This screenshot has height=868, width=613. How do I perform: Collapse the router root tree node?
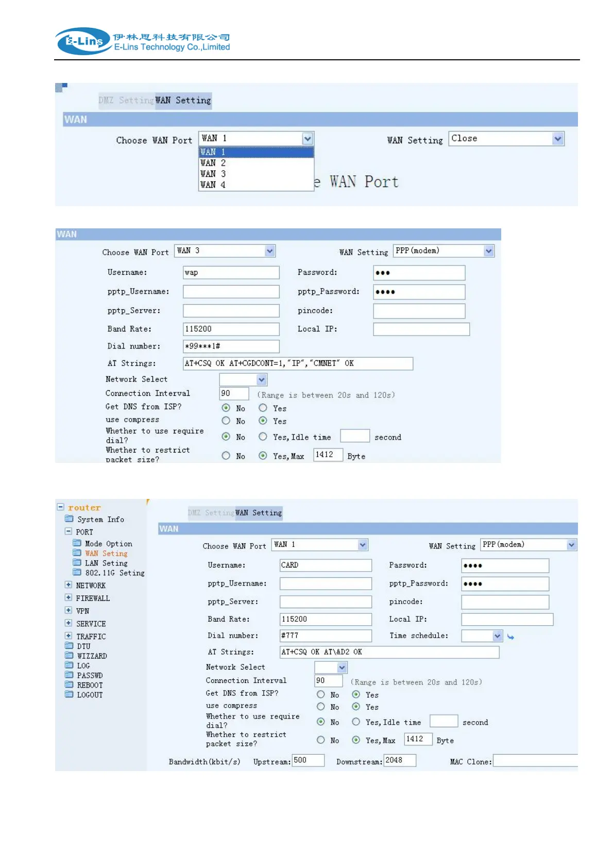coord(61,507)
